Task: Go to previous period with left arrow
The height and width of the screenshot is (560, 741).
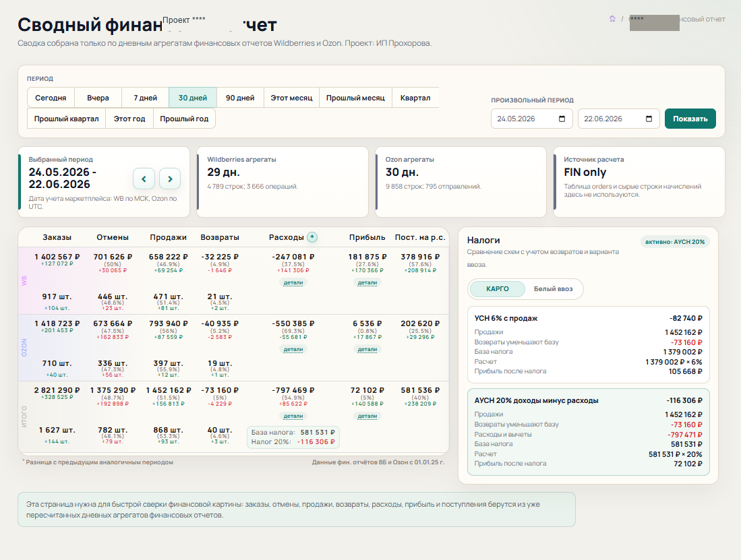Action: pyautogui.click(x=144, y=179)
